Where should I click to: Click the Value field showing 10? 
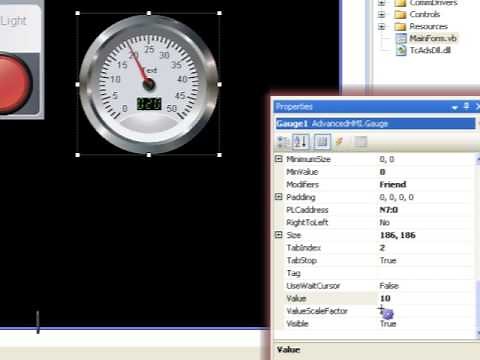click(x=425, y=299)
